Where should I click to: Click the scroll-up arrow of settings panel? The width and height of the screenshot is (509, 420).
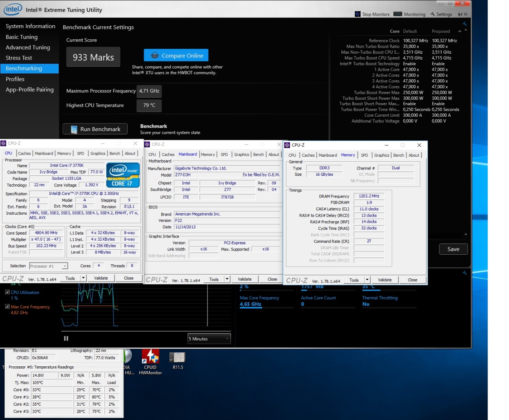pos(466,30)
